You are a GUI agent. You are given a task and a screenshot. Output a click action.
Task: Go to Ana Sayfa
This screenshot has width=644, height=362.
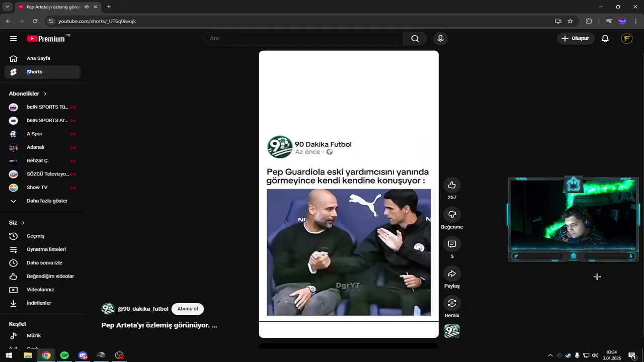(x=42, y=58)
